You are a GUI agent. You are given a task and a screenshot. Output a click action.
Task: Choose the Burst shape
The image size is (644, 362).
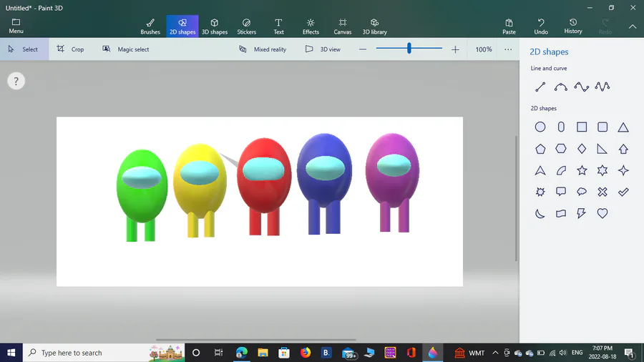click(x=540, y=192)
